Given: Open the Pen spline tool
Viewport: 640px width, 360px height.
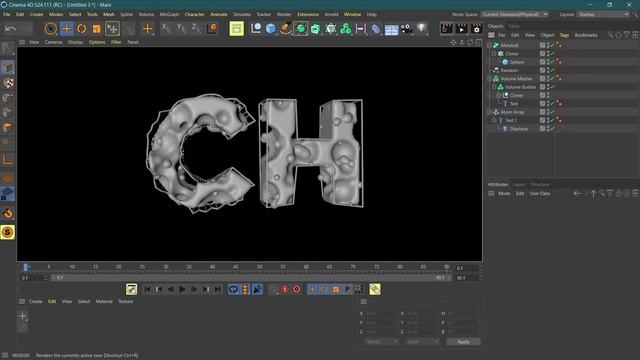Looking at the screenshot, I should (x=285, y=29).
